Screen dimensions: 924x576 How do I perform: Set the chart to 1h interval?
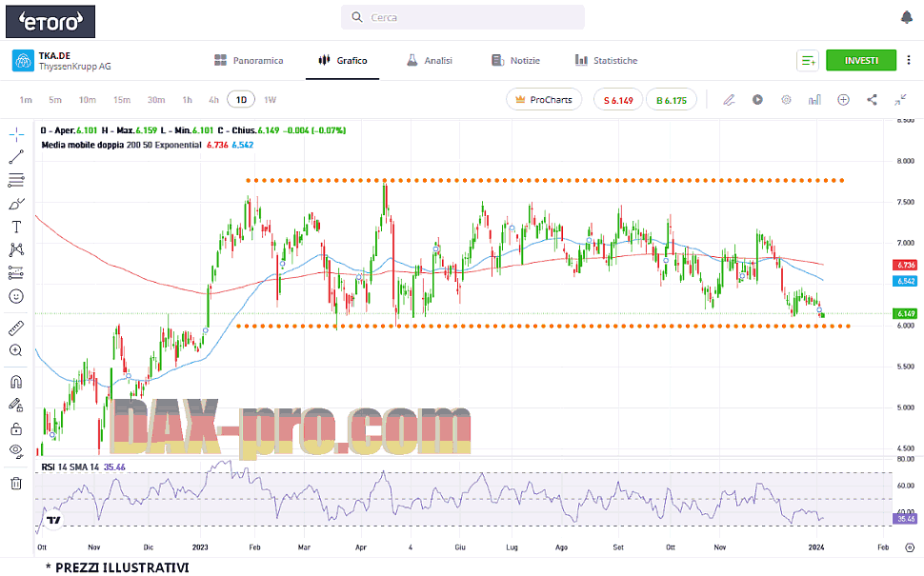(x=188, y=100)
